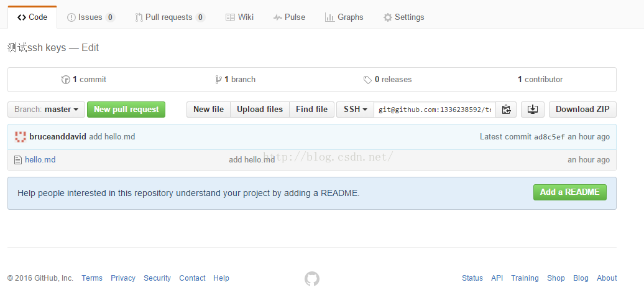Select the git clone URL field
The width and height of the screenshot is (644, 300).
pyautogui.click(x=435, y=110)
